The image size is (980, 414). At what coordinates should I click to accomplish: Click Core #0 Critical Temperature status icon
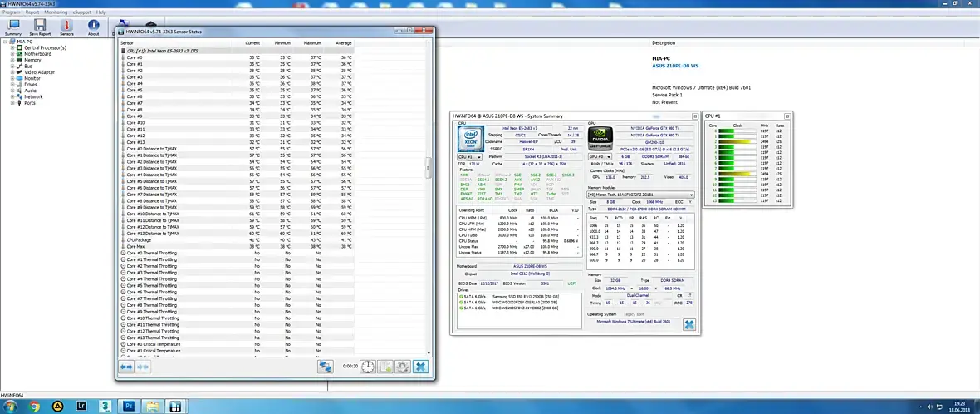tap(123, 344)
